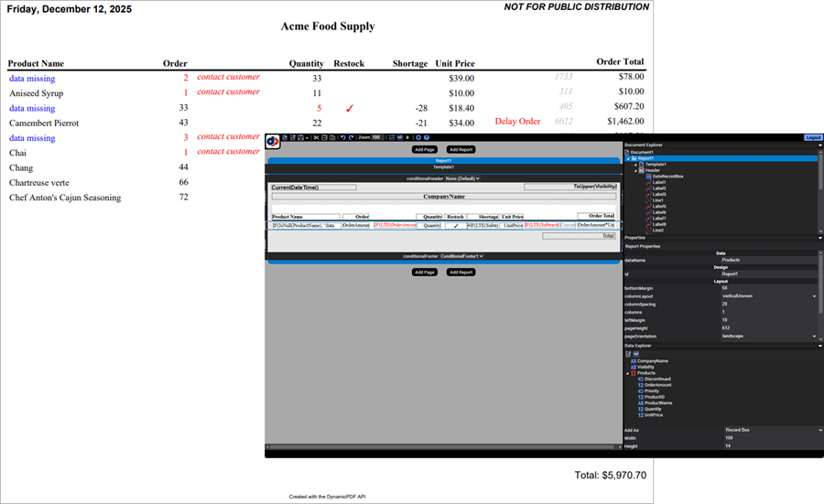This screenshot has width=824, height=504.
Task: Click the Logout button
Action: 812,137
